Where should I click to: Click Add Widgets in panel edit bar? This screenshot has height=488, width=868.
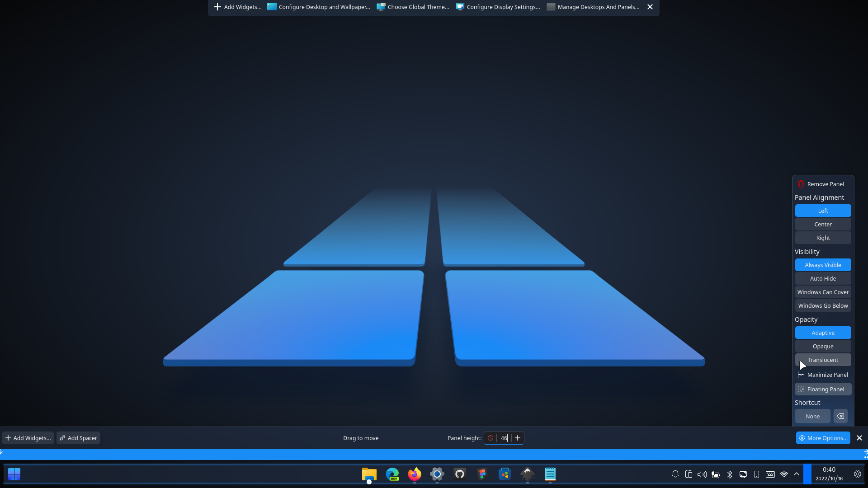pyautogui.click(x=28, y=438)
